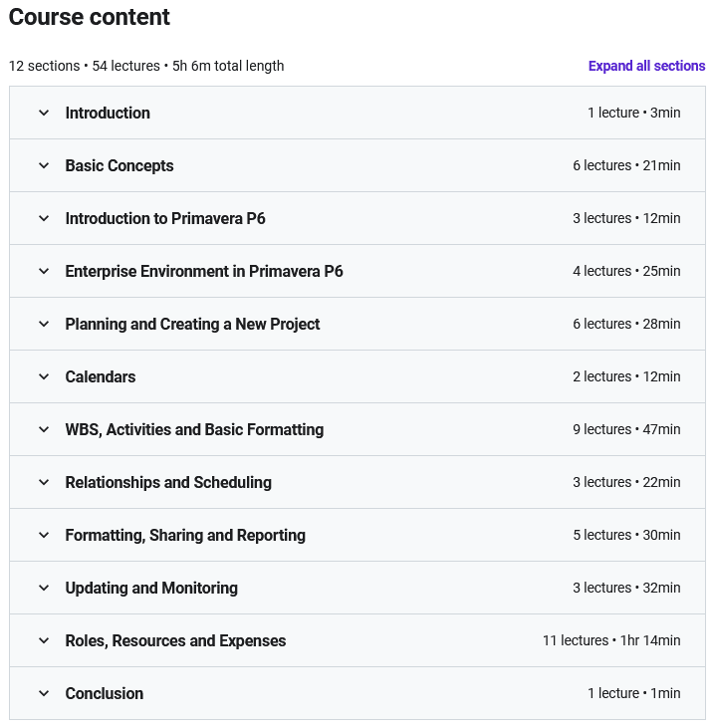Open Roles, Resources and Expenses section title
The width and height of the screenshot is (713, 728).
pyautogui.click(x=175, y=640)
